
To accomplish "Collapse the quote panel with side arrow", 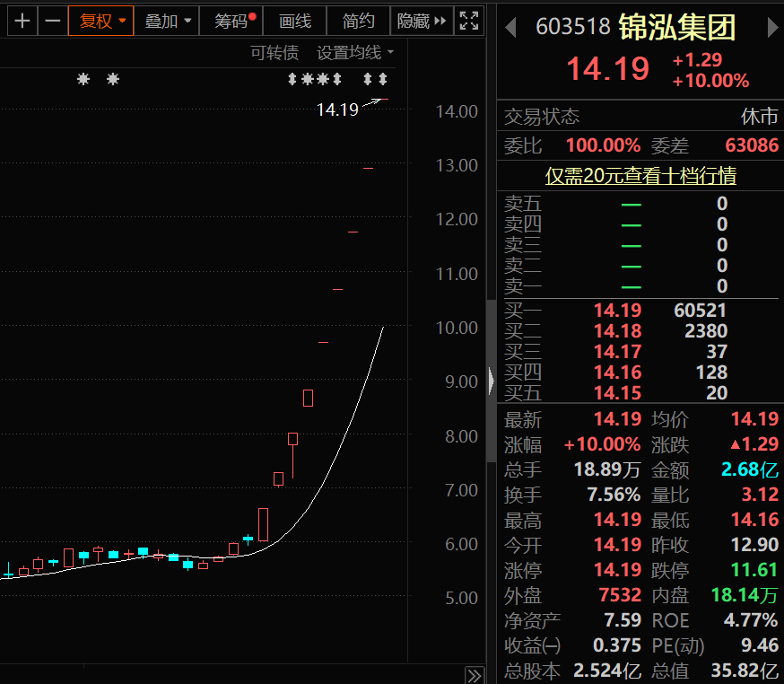I will [492, 381].
